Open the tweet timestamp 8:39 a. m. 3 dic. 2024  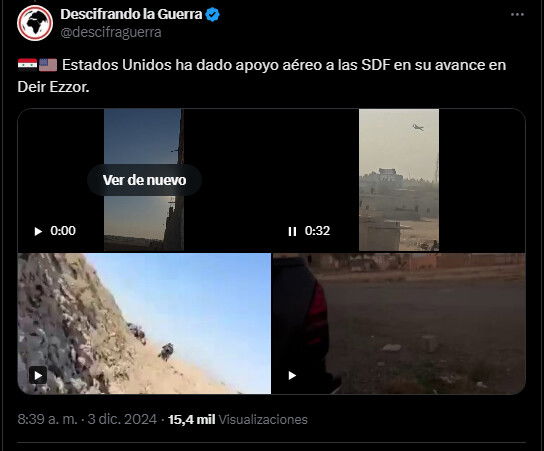tap(87, 419)
